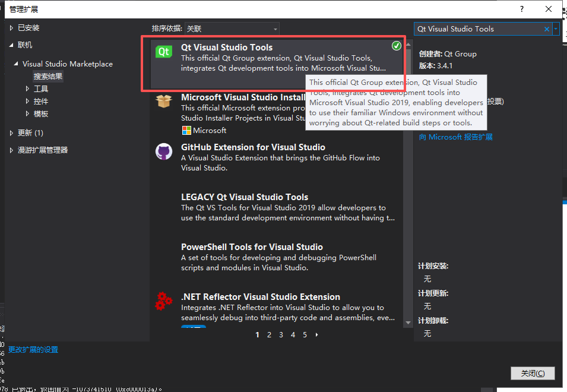The image size is (567, 392).
Task: Select the 搜索结果 tree item
Action: tap(48, 76)
